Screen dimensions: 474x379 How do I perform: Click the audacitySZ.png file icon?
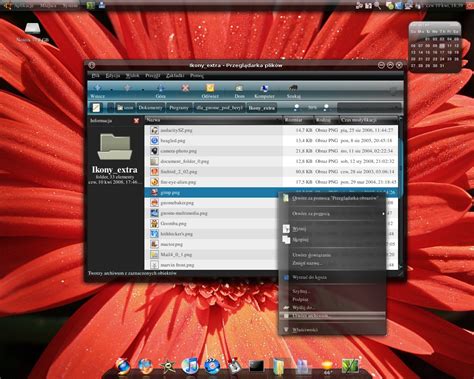[154, 130]
